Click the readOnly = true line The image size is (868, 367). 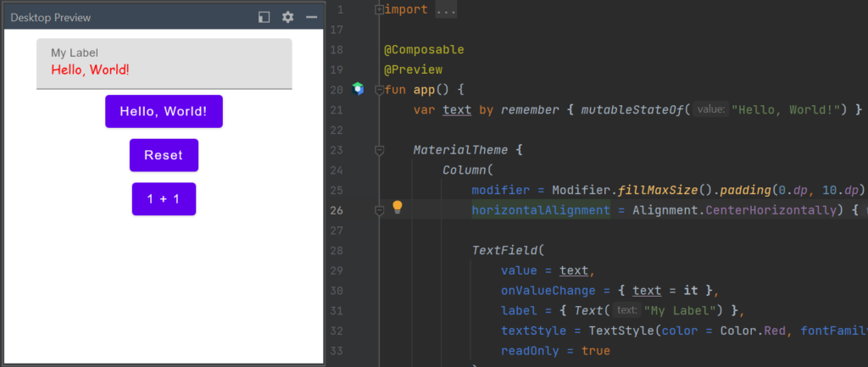coord(555,351)
